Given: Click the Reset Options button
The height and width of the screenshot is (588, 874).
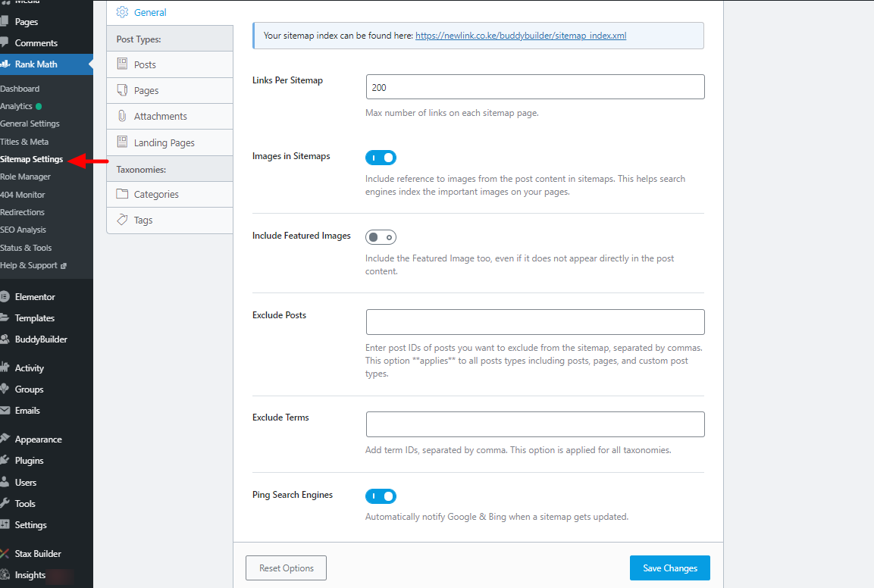Looking at the screenshot, I should point(286,568).
